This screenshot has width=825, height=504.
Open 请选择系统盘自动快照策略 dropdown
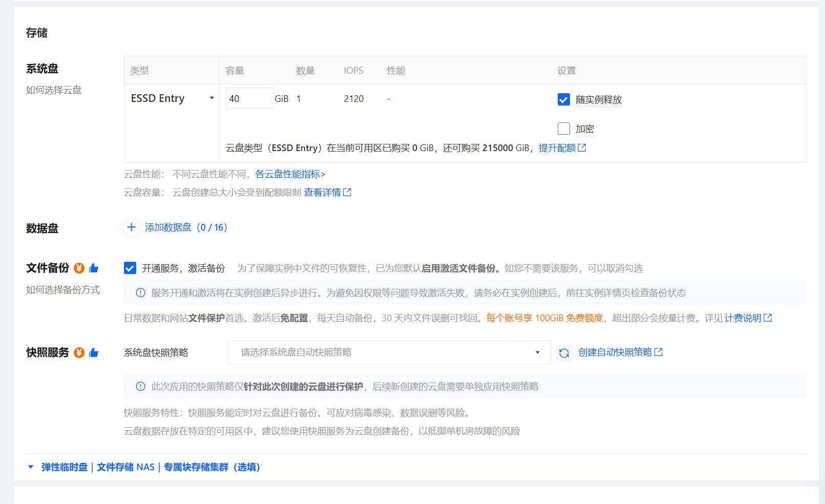389,352
